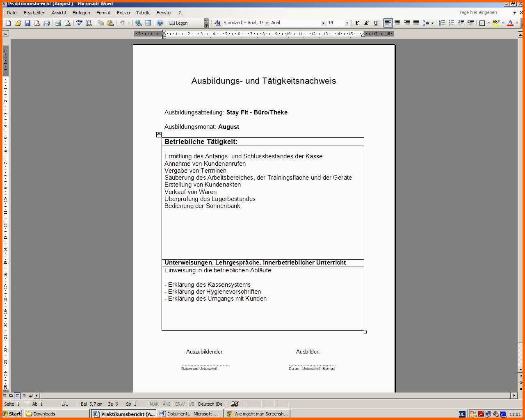Save the document with the floppy disk icon
Image resolution: width=525 pixels, height=420 pixels.
(27, 23)
